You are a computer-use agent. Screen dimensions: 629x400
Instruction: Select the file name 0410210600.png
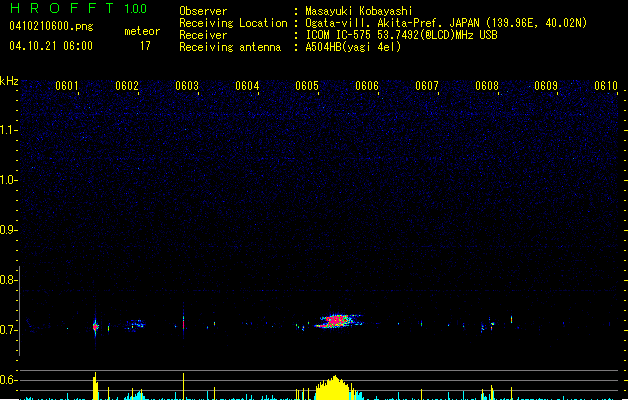pyautogui.click(x=51, y=26)
